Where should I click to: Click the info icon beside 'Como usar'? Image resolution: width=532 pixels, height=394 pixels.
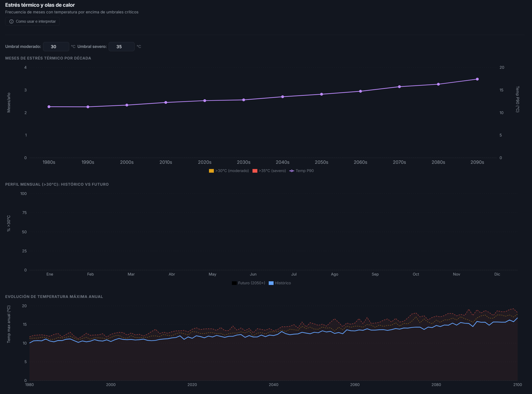(x=11, y=22)
